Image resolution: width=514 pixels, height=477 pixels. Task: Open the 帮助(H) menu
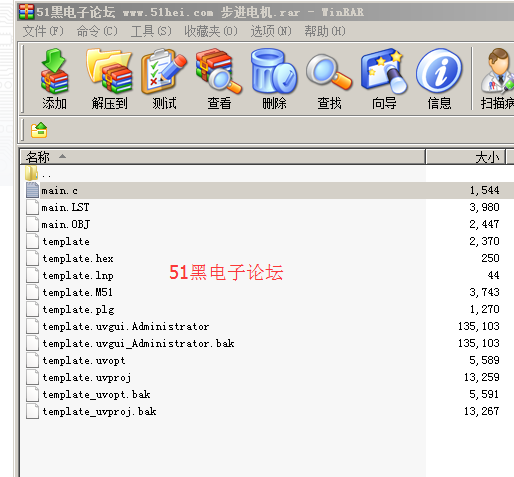pyautogui.click(x=325, y=31)
